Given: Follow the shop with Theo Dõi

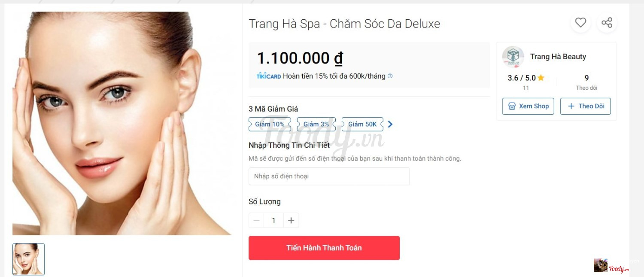Looking at the screenshot, I should 585,106.
